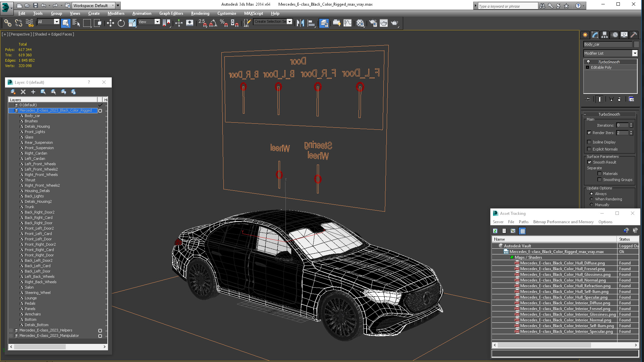Activate Bind to Space Warp tool
644x362 pixels.
[x=30, y=23]
